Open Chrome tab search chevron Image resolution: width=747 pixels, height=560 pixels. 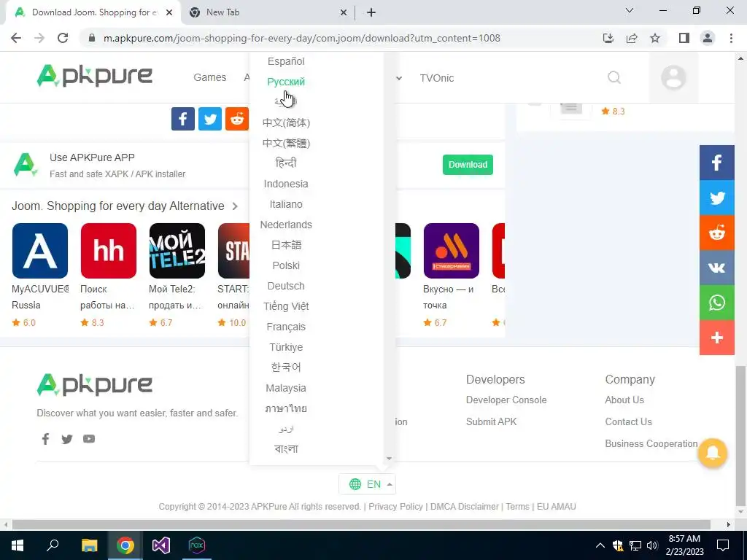(630, 10)
